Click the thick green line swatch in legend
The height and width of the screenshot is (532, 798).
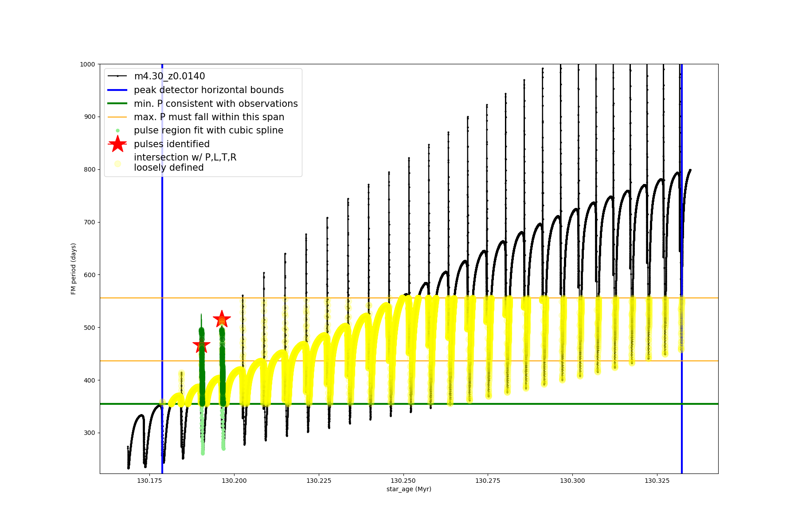pyautogui.click(x=117, y=104)
